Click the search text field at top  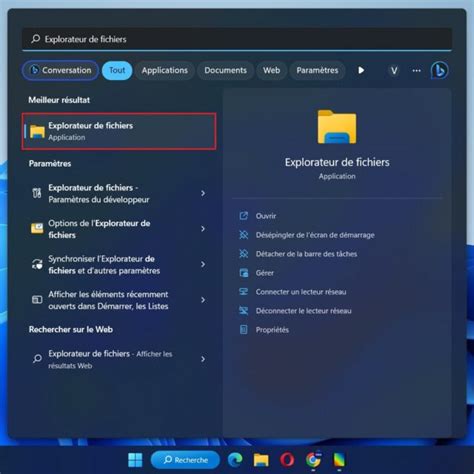coord(237,39)
